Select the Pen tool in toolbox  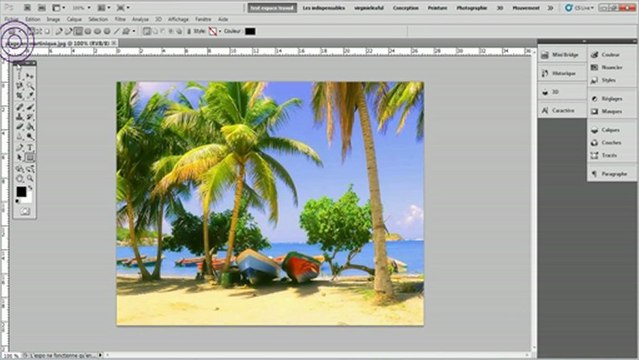20,148
